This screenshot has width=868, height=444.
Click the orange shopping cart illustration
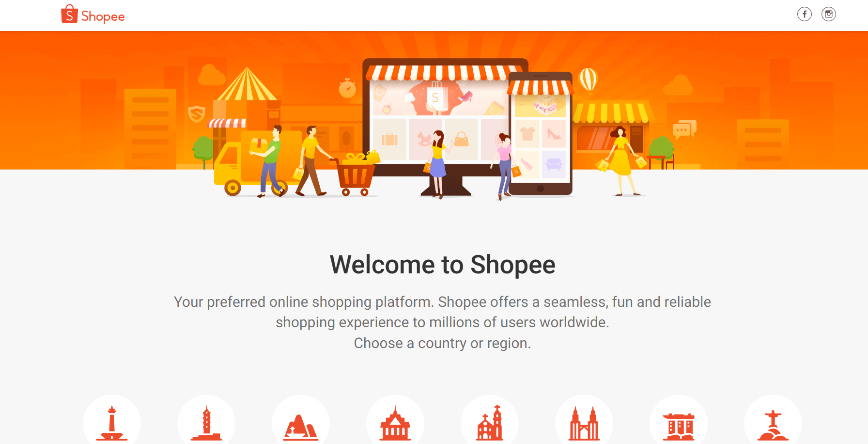356,175
